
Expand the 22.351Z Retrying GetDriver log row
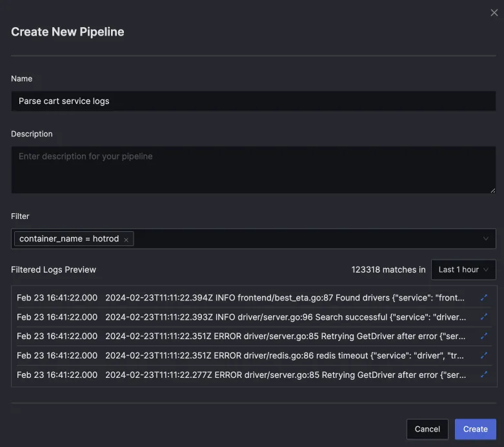pyautogui.click(x=484, y=336)
